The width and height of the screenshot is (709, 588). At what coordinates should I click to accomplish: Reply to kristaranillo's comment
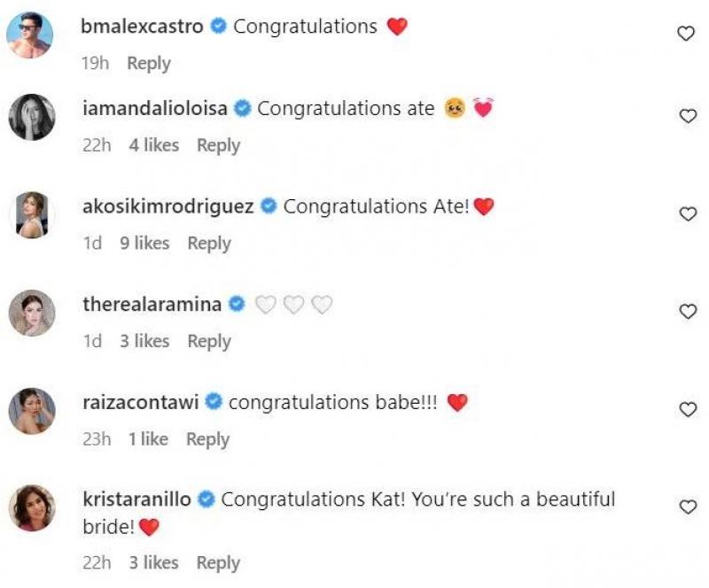click(218, 562)
